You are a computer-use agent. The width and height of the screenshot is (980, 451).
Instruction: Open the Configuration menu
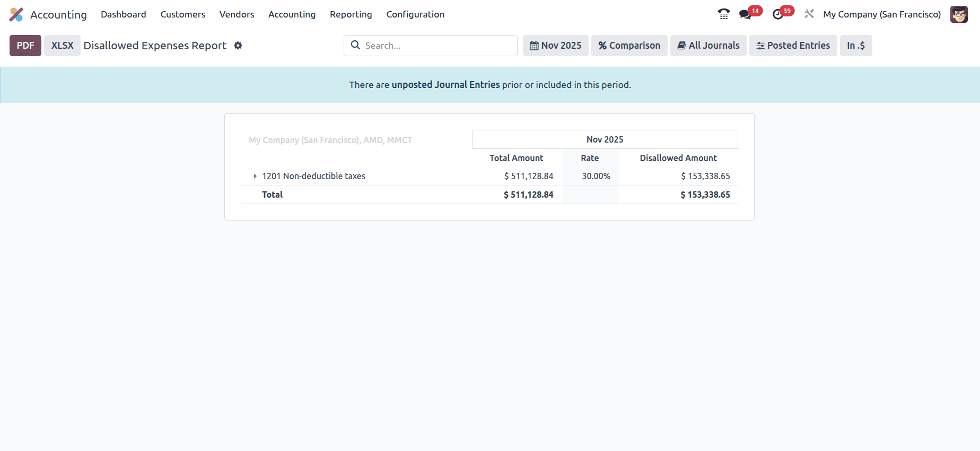pos(415,14)
